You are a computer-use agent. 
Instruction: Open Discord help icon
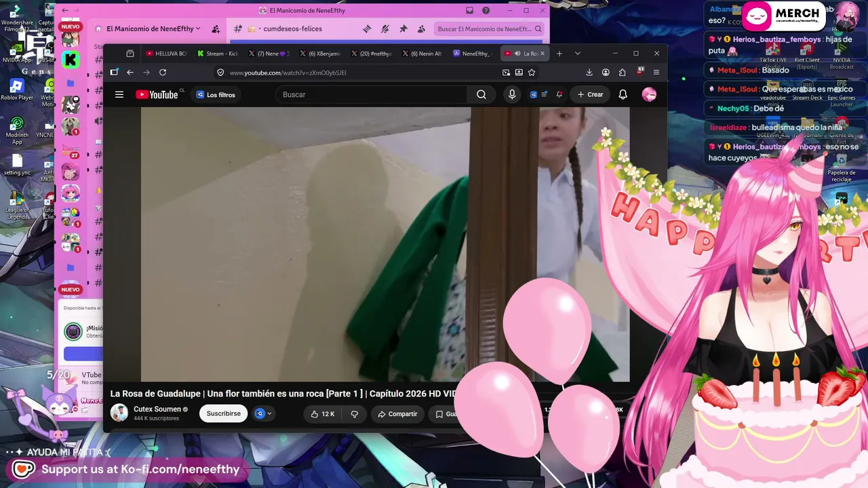coord(486,10)
